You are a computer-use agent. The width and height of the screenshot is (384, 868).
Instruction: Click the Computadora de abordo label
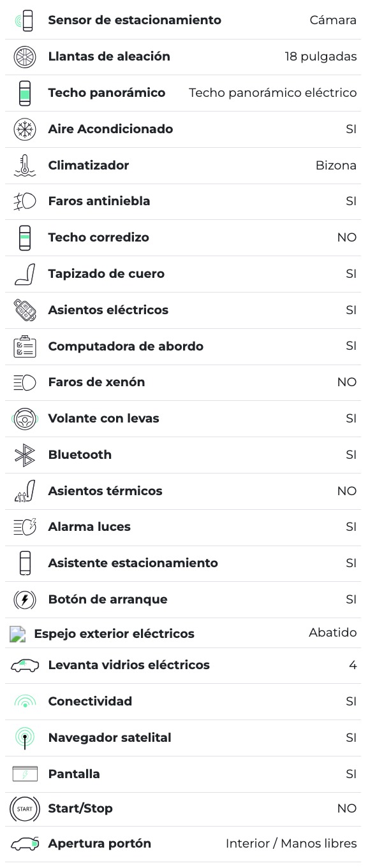[126, 347]
